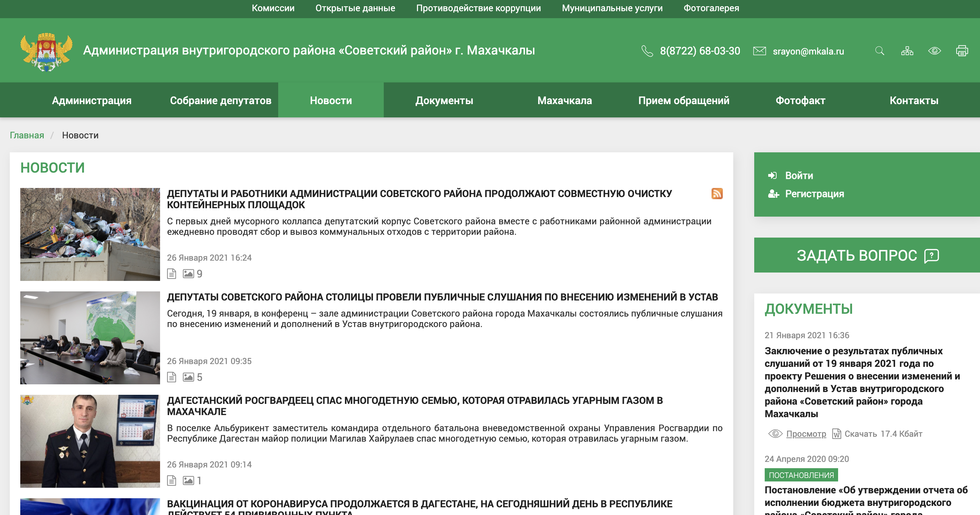Click photo icon showing 9 images
Image resolution: width=980 pixels, height=515 pixels.
click(188, 274)
